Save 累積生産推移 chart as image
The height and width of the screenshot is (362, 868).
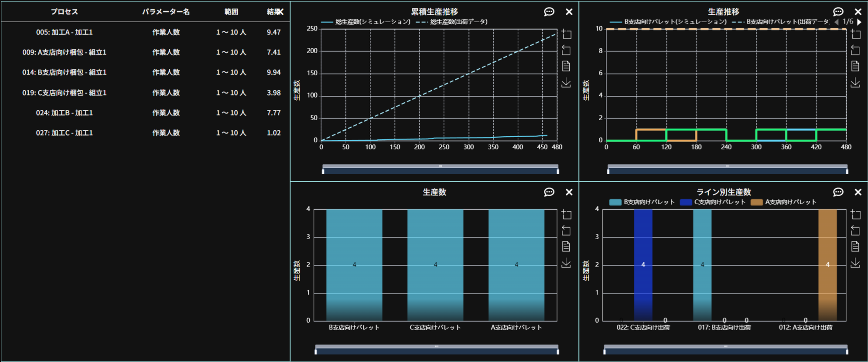coord(566,83)
